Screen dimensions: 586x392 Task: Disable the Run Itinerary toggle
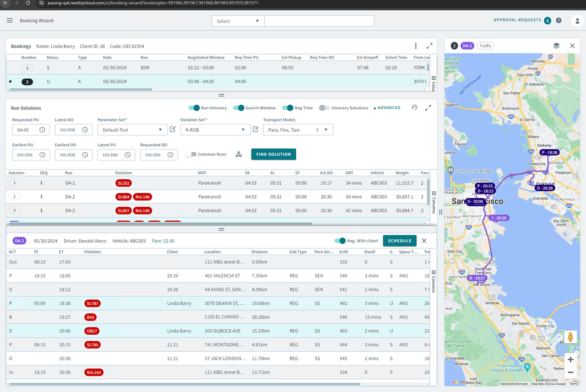tap(194, 108)
